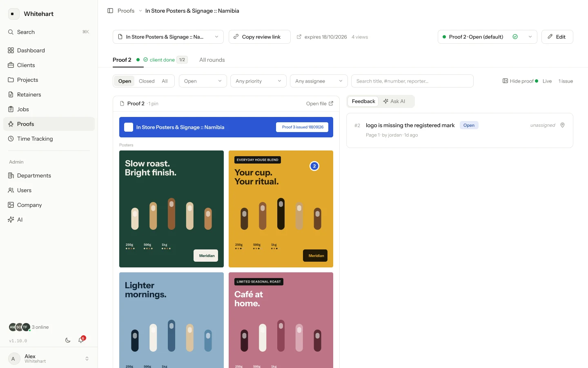The height and width of the screenshot is (368, 588).
Task: Click pin marker 2 on the yellow poster
Action: [x=314, y=166]
